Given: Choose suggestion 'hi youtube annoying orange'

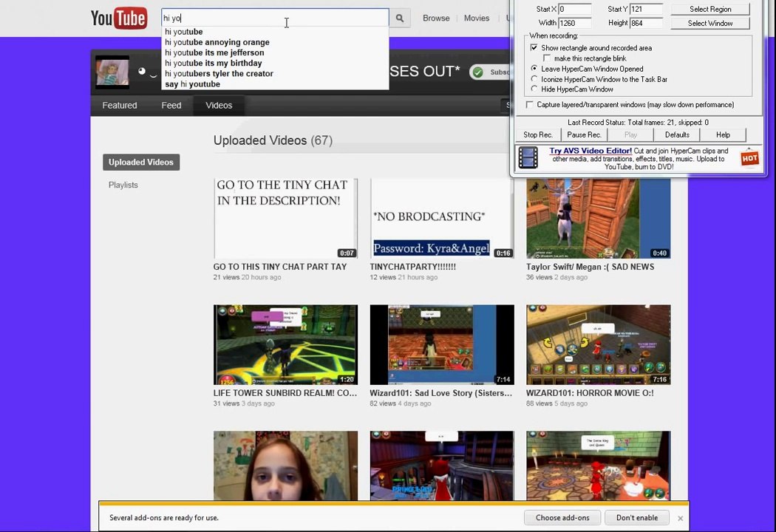Looking at the screenshot, I should click(275, 42).
